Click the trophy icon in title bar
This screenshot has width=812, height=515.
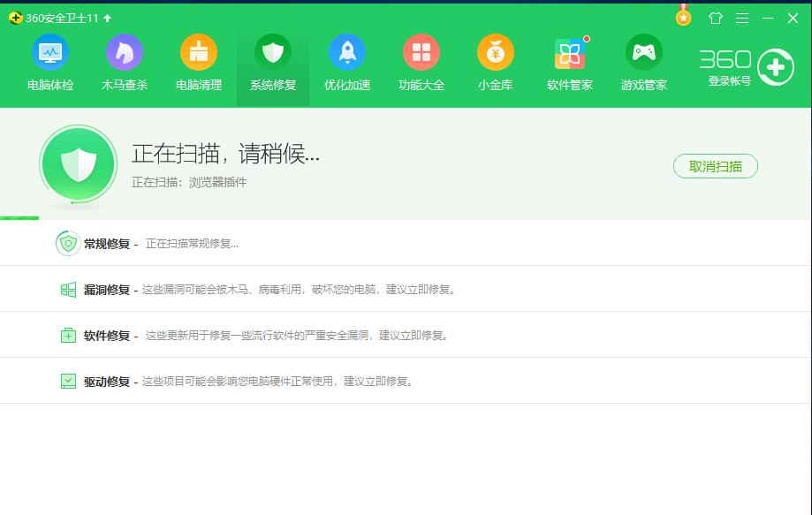[x=682, y=17]
